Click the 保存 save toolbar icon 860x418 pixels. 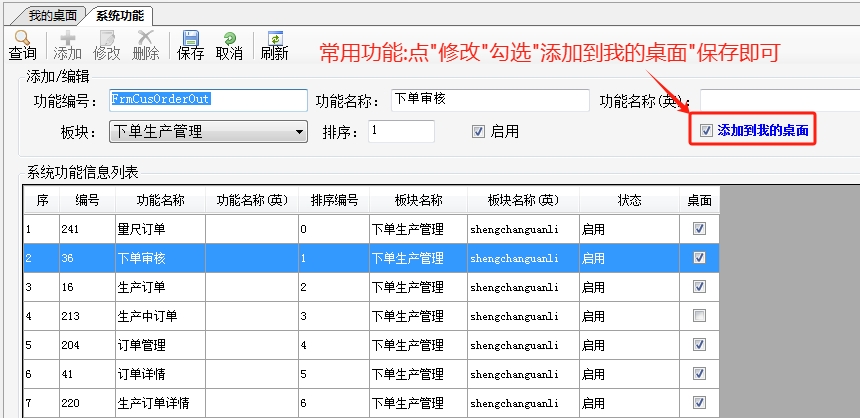click(191, 44)
